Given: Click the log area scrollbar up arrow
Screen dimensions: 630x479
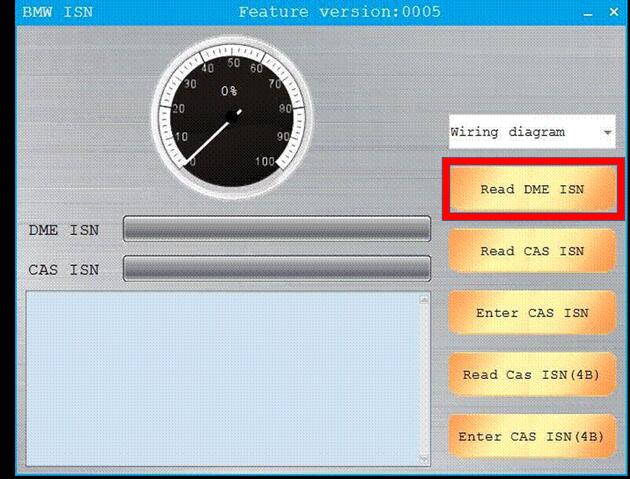Looking at the screenshot, I should coord(424,299).
